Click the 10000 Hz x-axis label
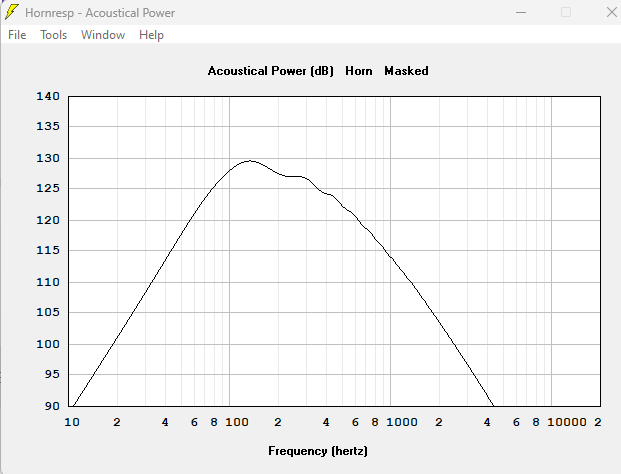The height and width of the screenshot is (474, 621). [x=567, y=422]
